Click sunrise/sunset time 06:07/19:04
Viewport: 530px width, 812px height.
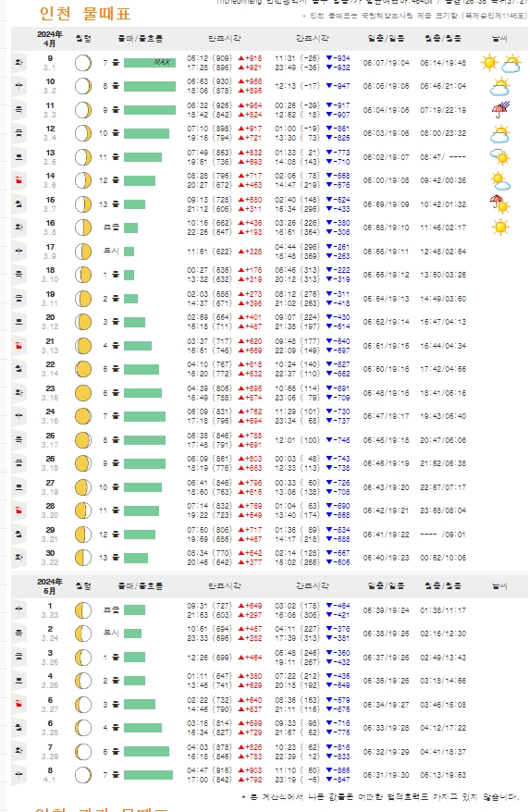click(386, 63)
